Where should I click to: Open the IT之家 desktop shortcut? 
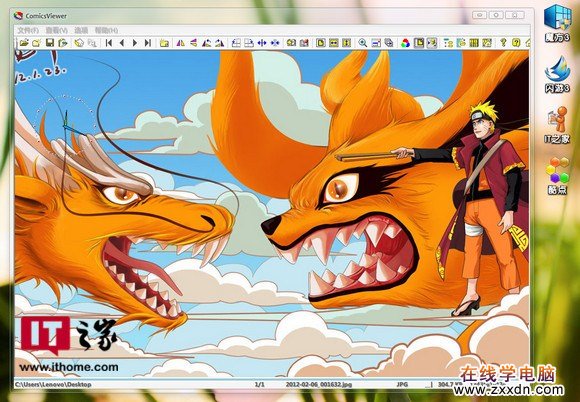pos(557,125)
